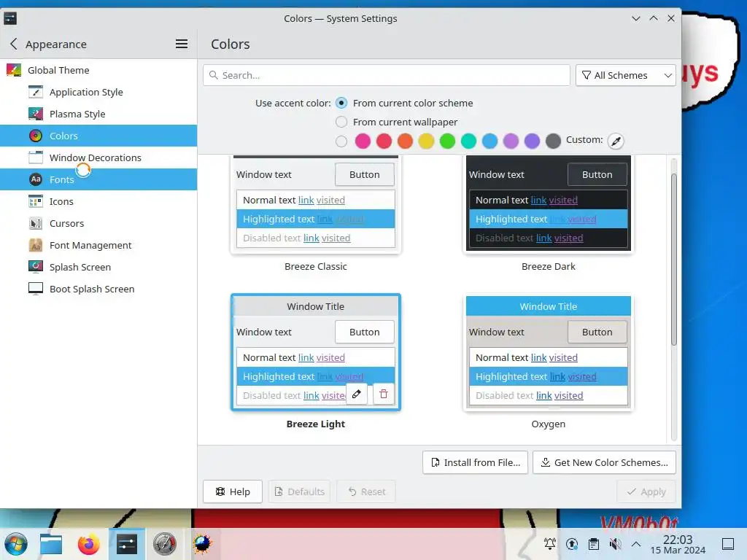Click the updates tray icon
Image resolution: width=747 pixels, height=560 pixels.
(x=572, y=544)
